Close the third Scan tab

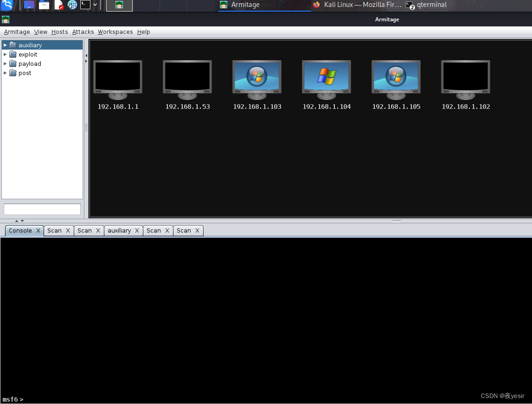pyautogui.click(x=167, y=230)
